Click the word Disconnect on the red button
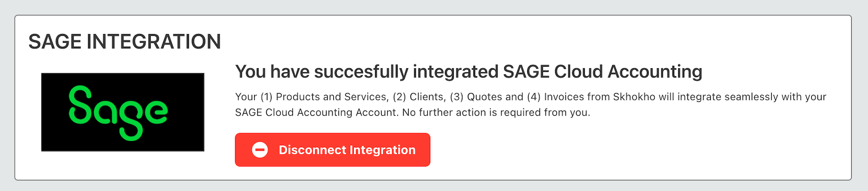868x191 pixels. (x=312, y=150)
